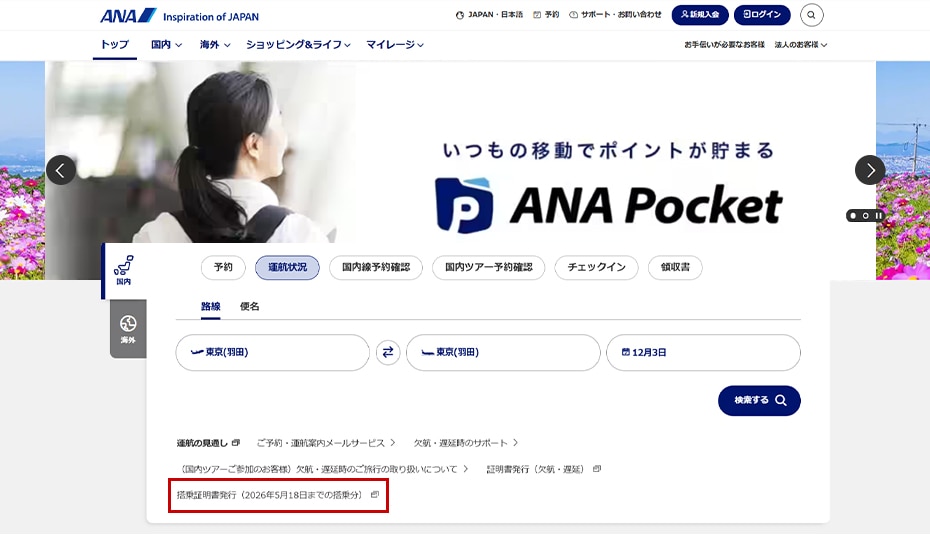This screenshot has height=536, width=930.
Task: Select 国内ツアー予約確認 pill tab
Action: point(489,267)
